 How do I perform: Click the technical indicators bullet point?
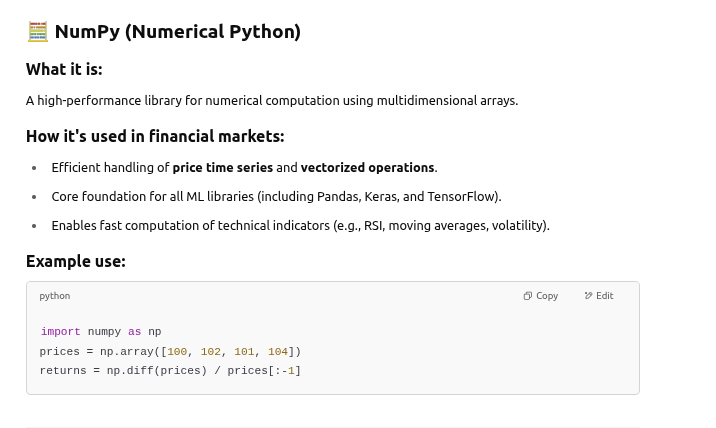300,226
